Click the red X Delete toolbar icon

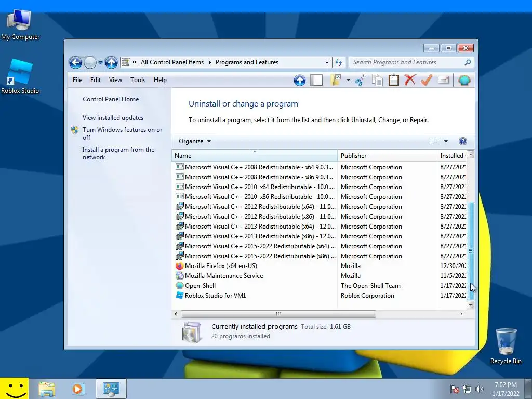[x=410, y=81]
